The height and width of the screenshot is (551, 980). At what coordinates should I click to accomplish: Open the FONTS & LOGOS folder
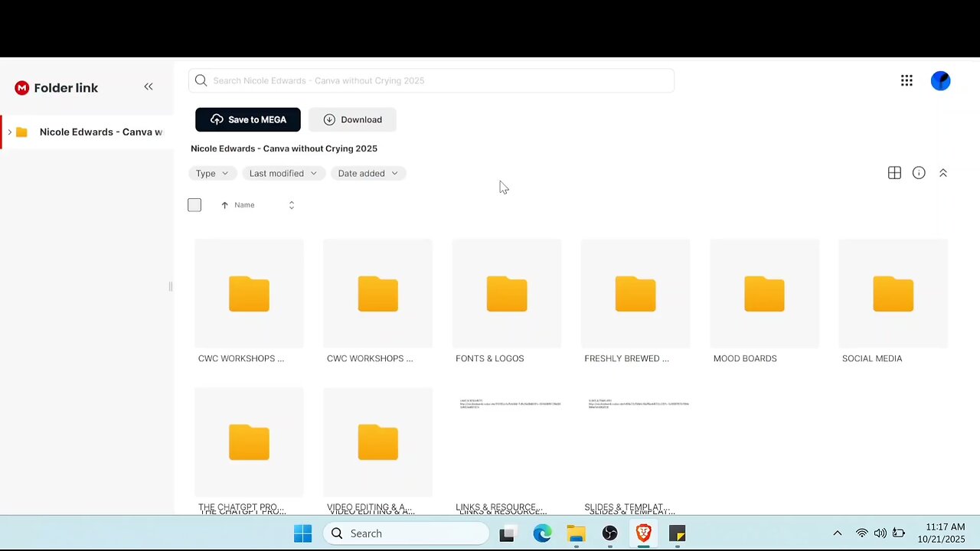(507, 294)
